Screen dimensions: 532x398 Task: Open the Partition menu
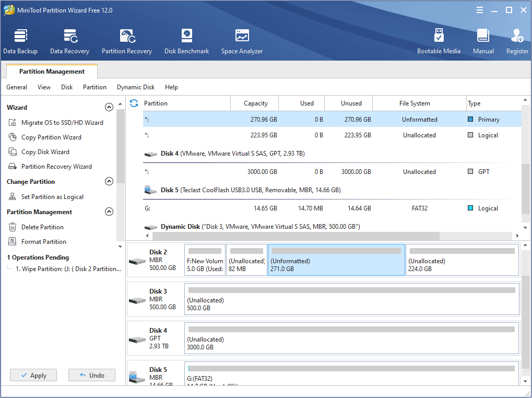[94, 87]
